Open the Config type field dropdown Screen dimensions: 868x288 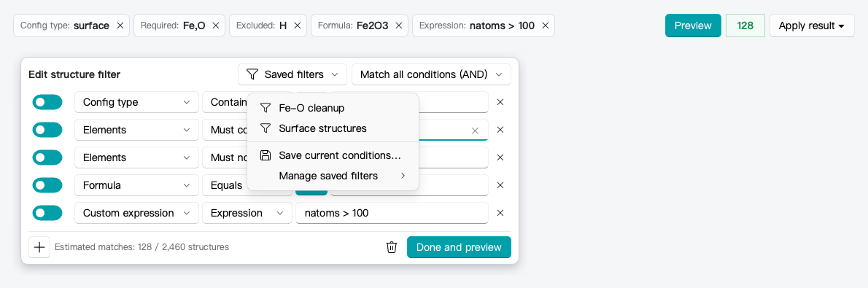[136, 102]
